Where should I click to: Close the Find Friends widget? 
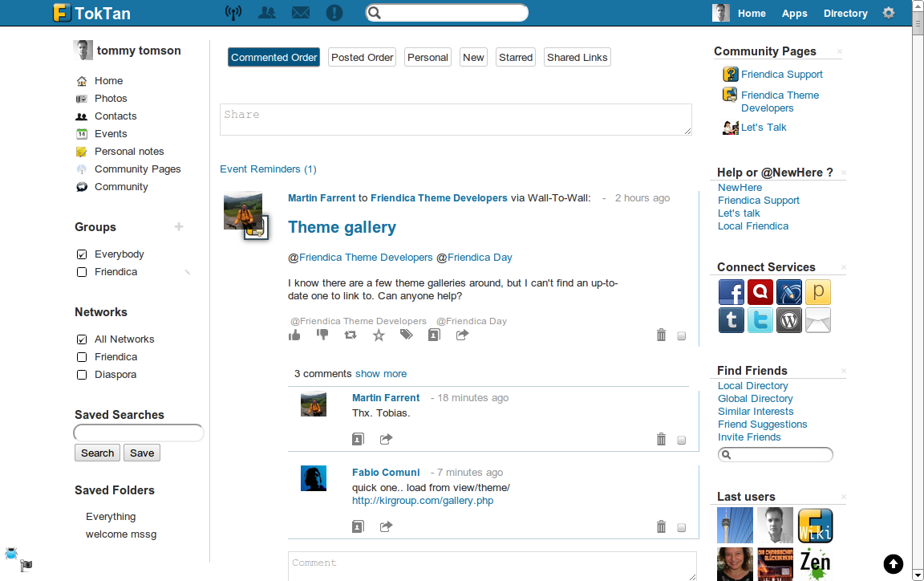[843, 371]
